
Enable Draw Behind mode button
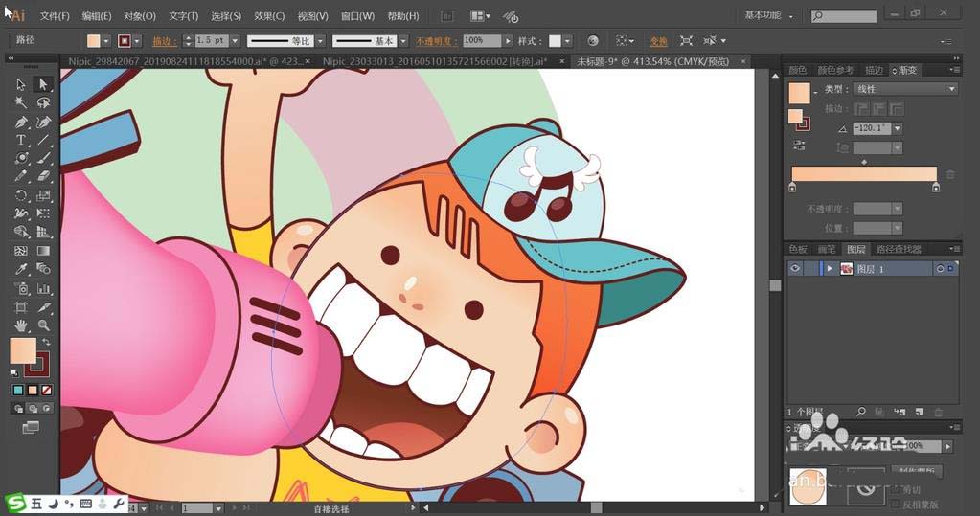coord(33,409)
